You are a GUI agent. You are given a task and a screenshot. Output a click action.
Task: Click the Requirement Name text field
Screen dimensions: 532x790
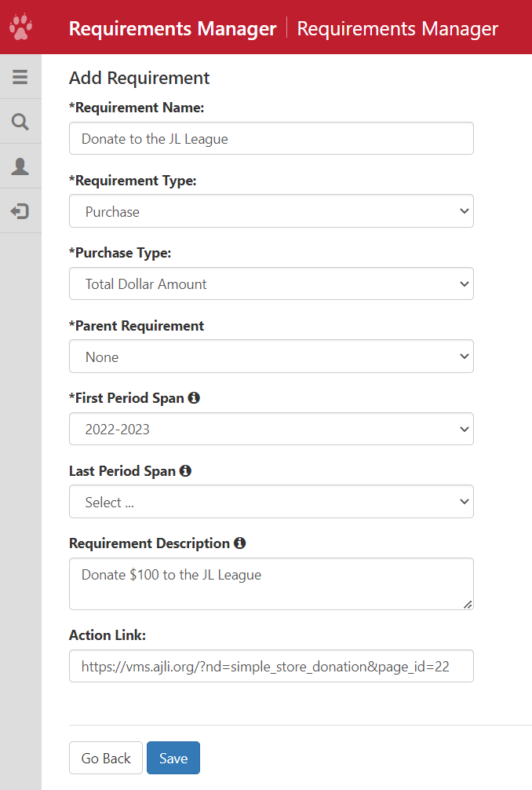(x=271, y=139)
